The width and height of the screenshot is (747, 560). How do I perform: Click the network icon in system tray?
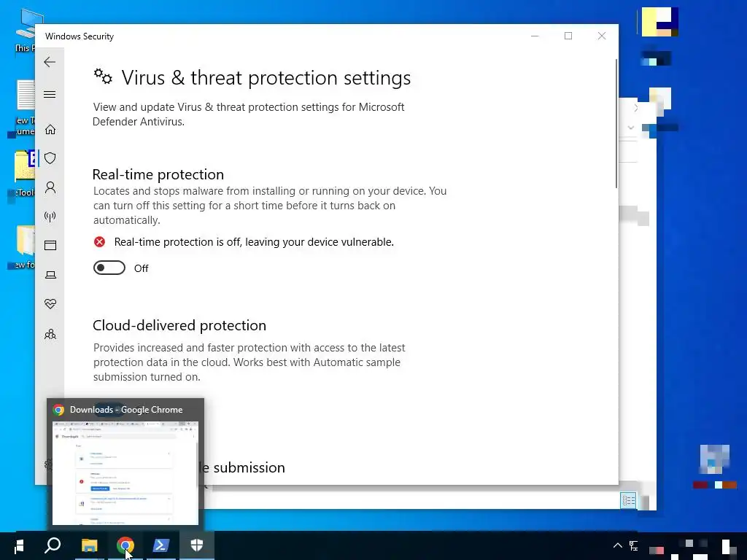click(x=634, y=545)
